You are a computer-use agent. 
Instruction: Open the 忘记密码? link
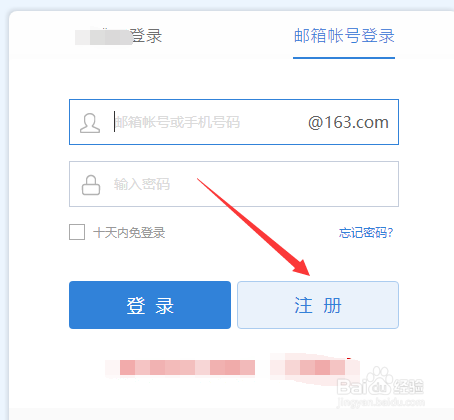coord(366,232)
